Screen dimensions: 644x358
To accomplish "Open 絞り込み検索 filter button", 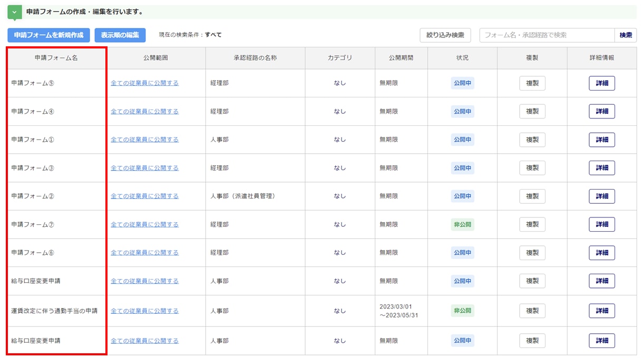I will pos(445,35).
